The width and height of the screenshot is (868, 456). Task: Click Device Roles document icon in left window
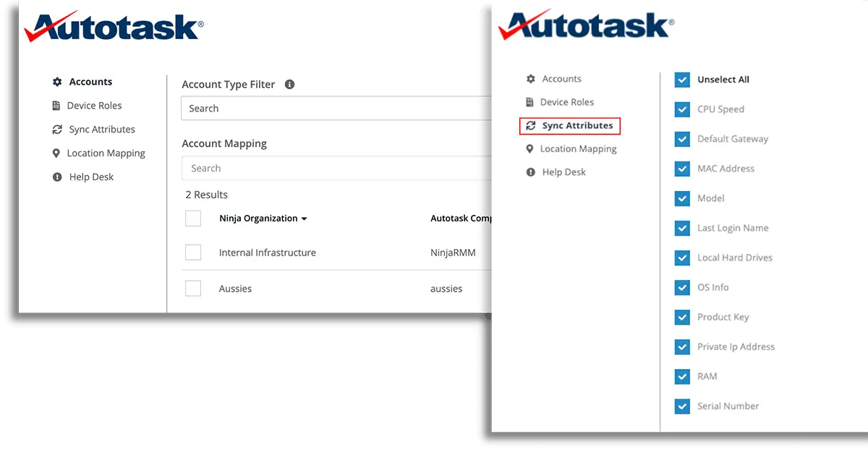[x=56, y=106]
